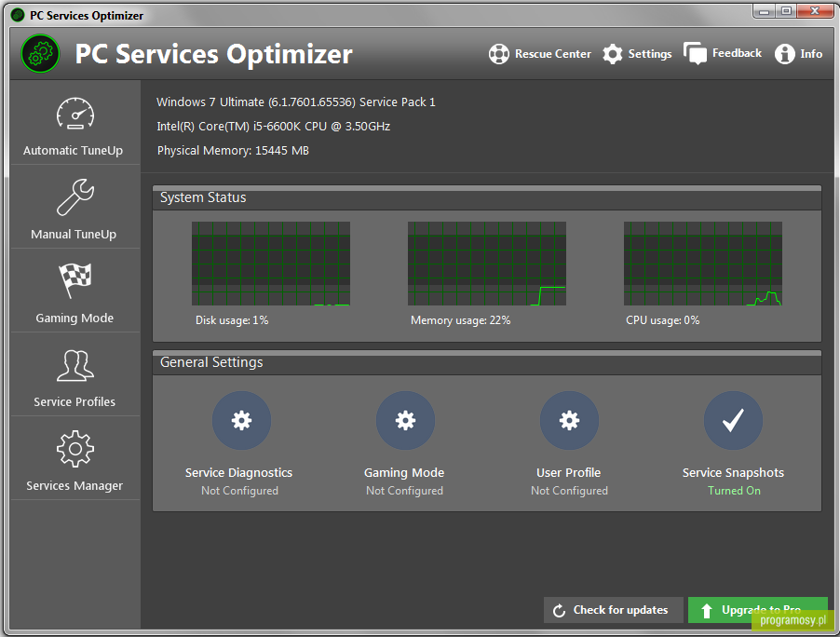Screen dimensions: 840x637
Task: Open the Gaming Mode checkered flag icon
Action: (x=75, y=280)
